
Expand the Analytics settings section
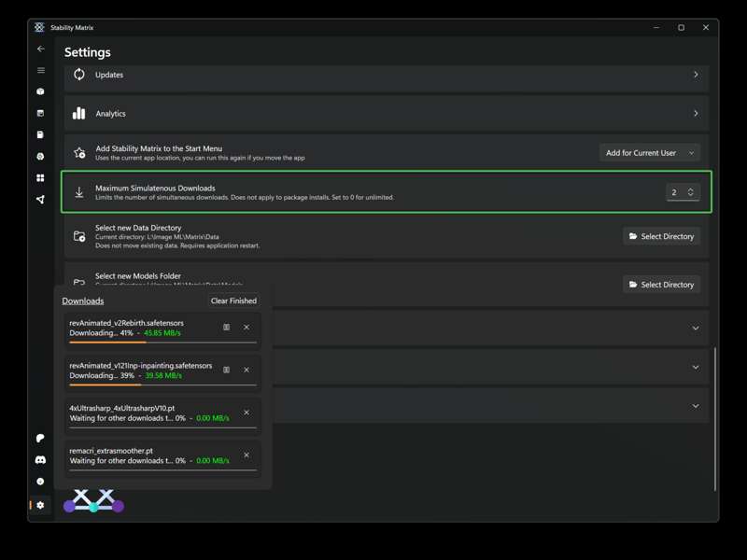click(x=696, y=114)
